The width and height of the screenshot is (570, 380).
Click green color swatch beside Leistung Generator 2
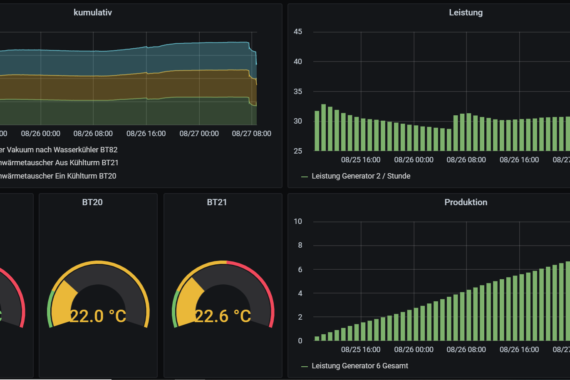click(305, 177)
